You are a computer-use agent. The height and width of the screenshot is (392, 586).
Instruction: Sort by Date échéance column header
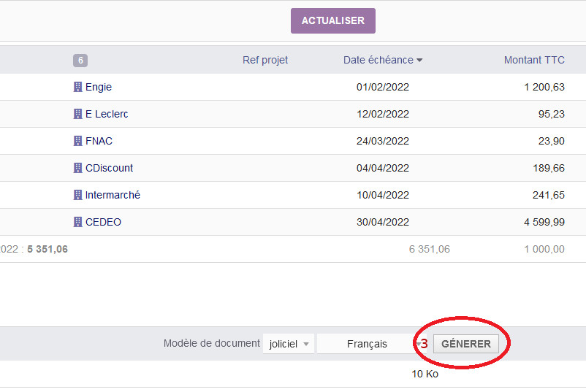(378, 60)
